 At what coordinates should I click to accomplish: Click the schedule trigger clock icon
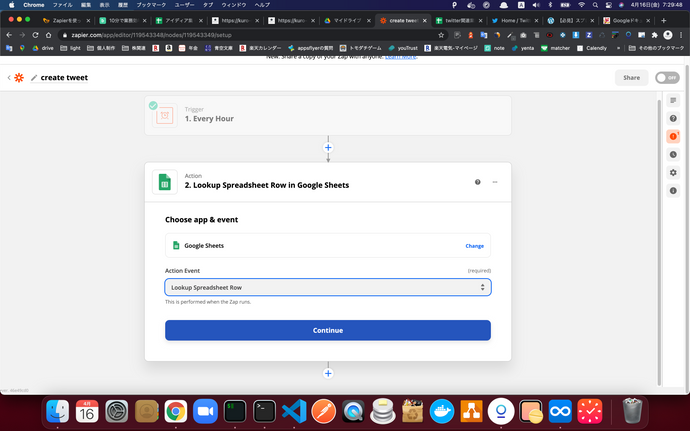tap(165, 115)
